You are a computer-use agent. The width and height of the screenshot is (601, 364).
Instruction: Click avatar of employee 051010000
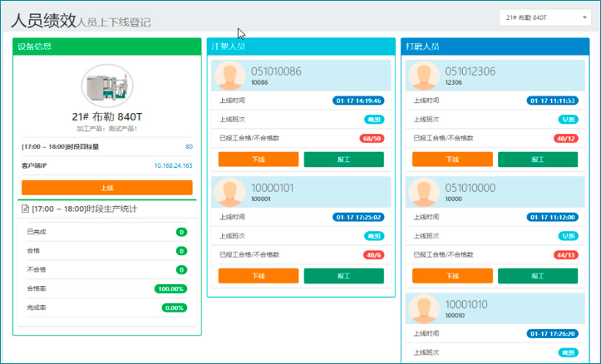point(424,193)
